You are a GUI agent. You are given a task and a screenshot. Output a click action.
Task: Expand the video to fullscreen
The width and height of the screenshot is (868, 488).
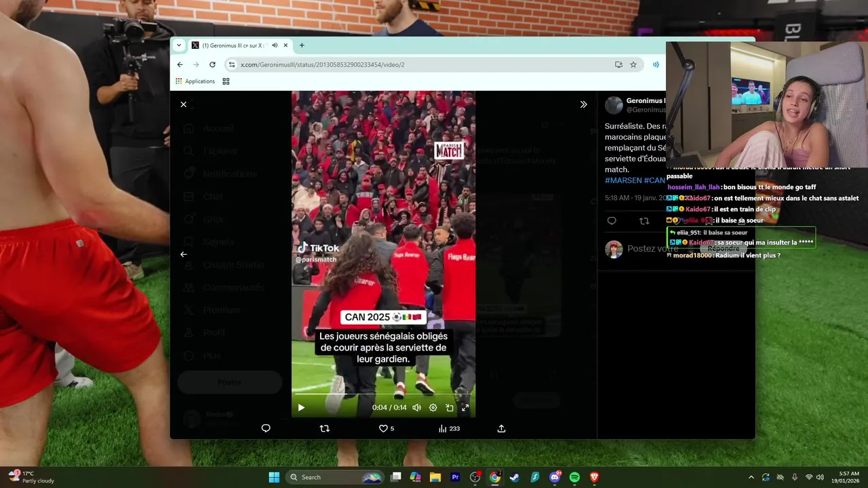465,408
